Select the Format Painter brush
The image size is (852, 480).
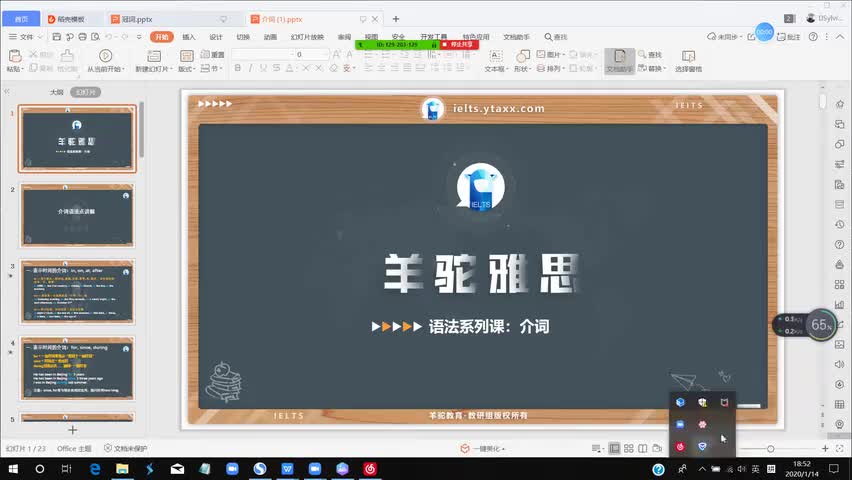coord(67,55)
